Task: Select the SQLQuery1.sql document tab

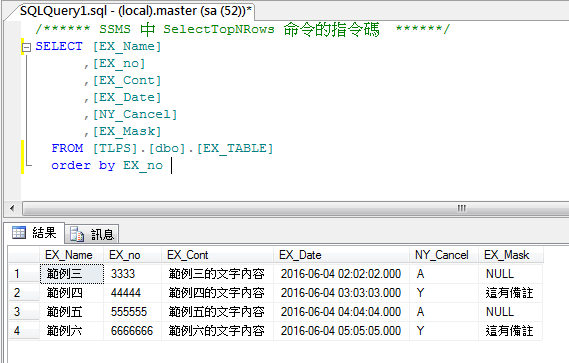Action: click(135, 11)
